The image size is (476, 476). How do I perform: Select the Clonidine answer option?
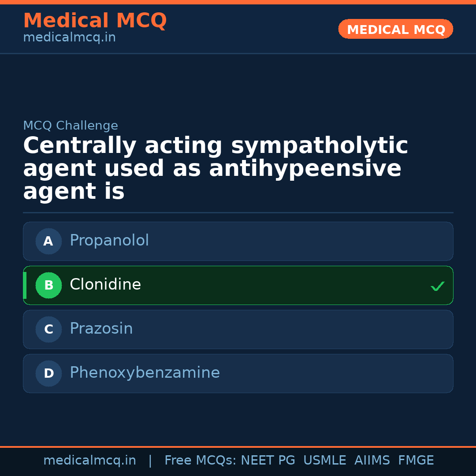click(238, 285)
